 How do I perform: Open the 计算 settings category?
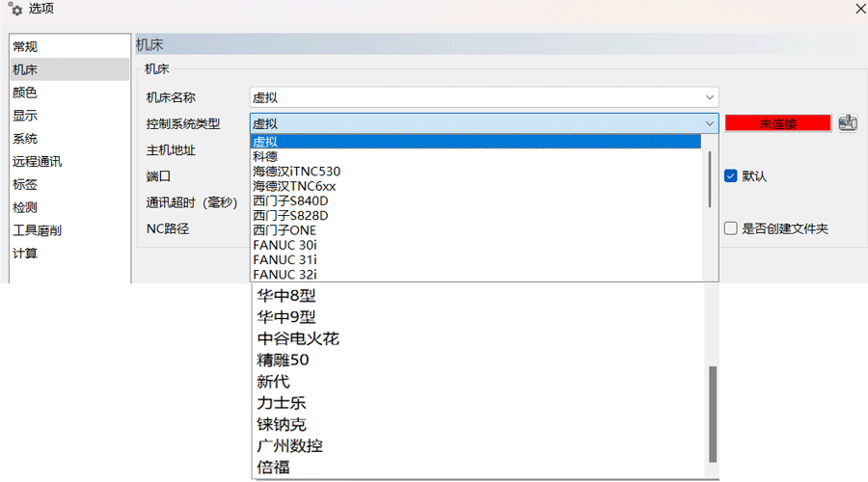click(x=69, y=254)
